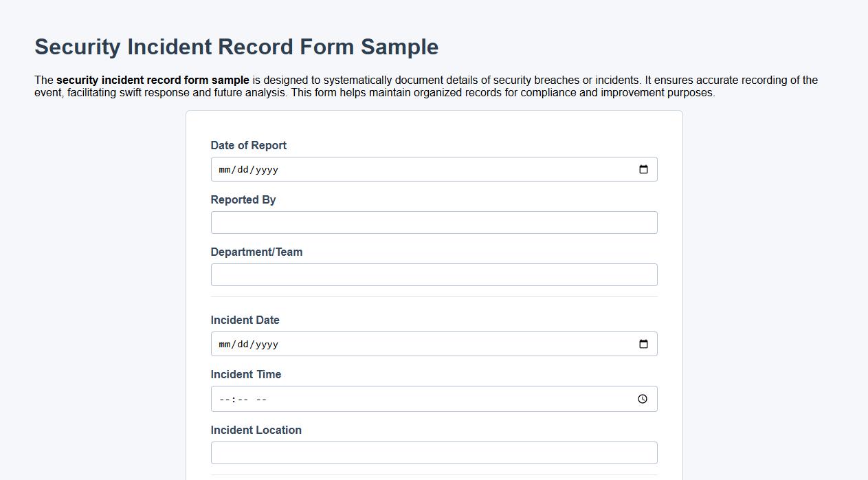Viewport: 868px width, 480px height.
Task: Open the Incident Date calendar picker
Action: 643,343
